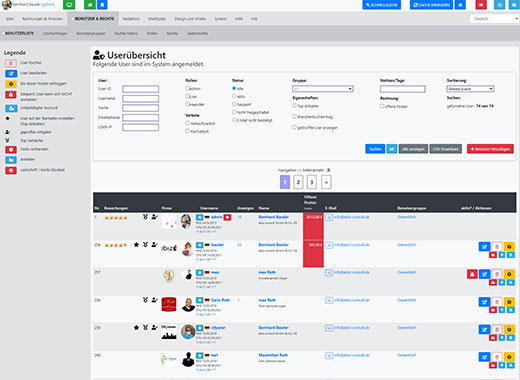The height and width of the screenshot is (380, 520).
Task: Click the blue Suchen button
Action: (375, 149)
